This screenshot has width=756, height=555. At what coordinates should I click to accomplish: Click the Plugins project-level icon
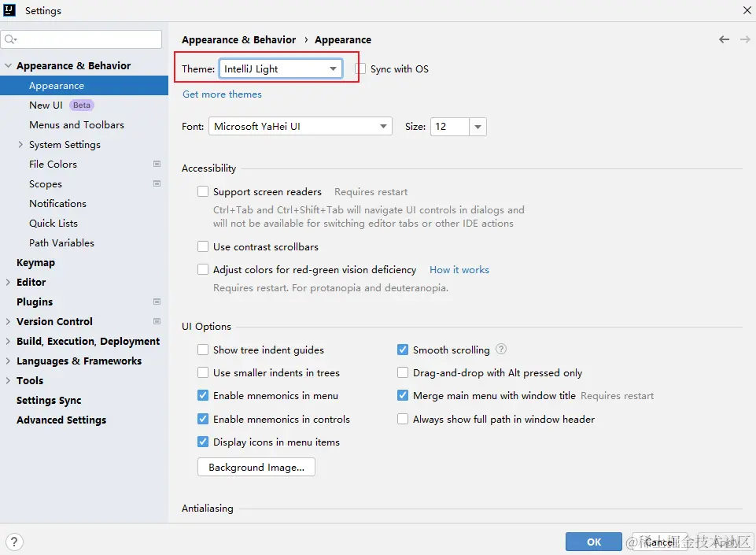(x=157, y=302)
